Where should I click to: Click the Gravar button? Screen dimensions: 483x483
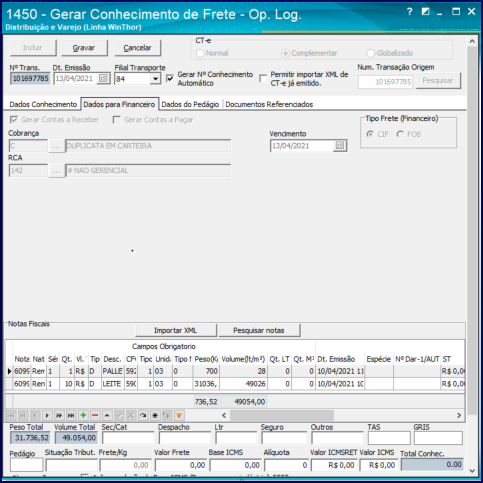84,48
